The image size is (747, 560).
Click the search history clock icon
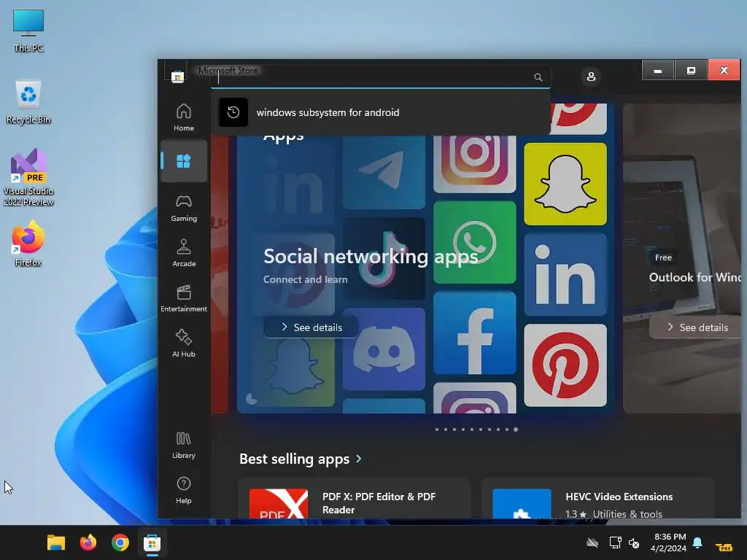pos(233,112)
